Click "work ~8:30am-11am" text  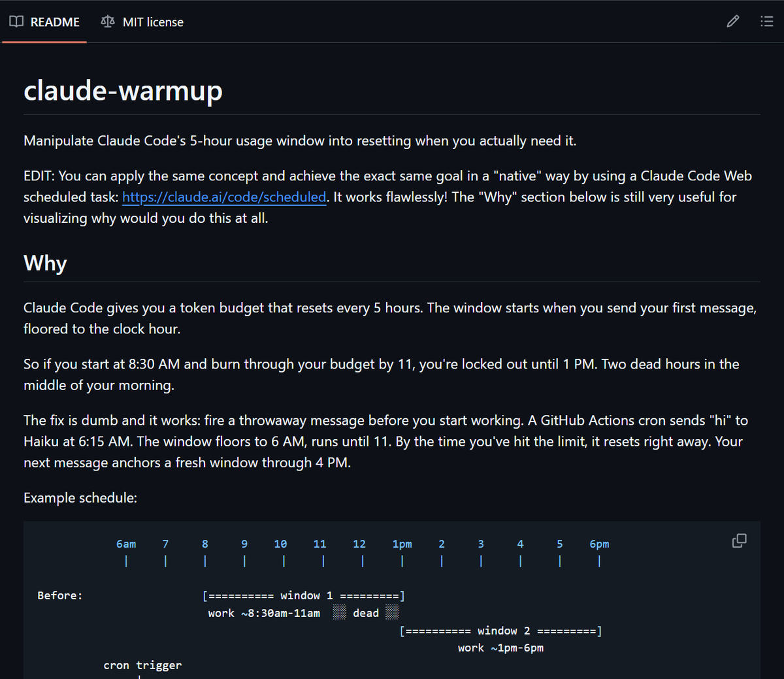(x=264, y=613)
